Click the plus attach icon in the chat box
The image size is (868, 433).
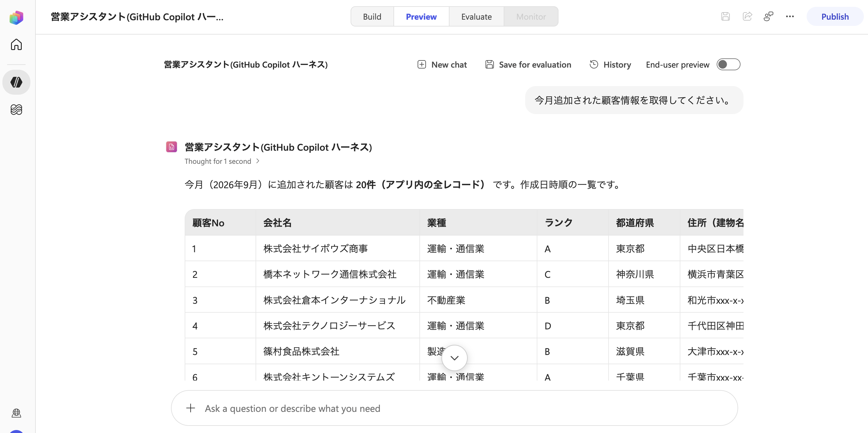[191, 408]
